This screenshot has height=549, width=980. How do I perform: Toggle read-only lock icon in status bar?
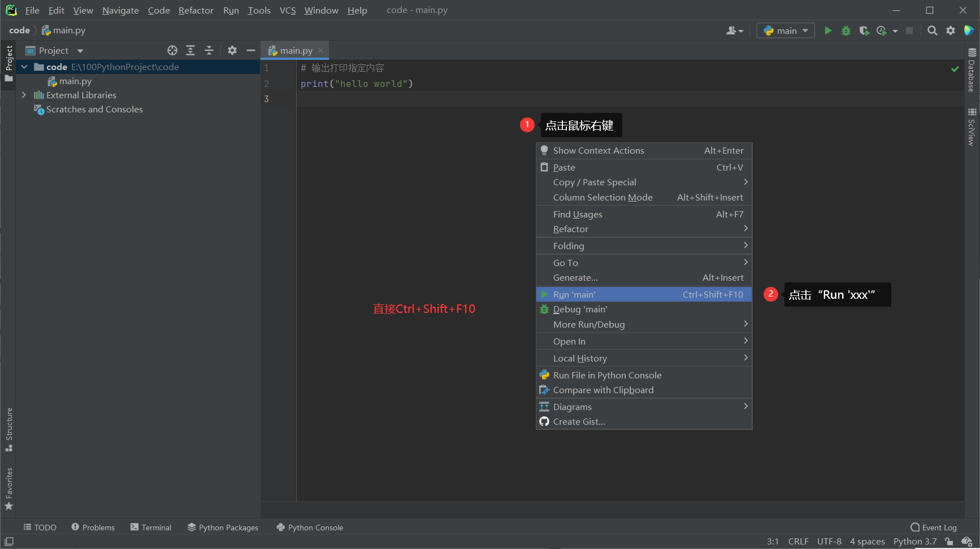pos(949,542)
